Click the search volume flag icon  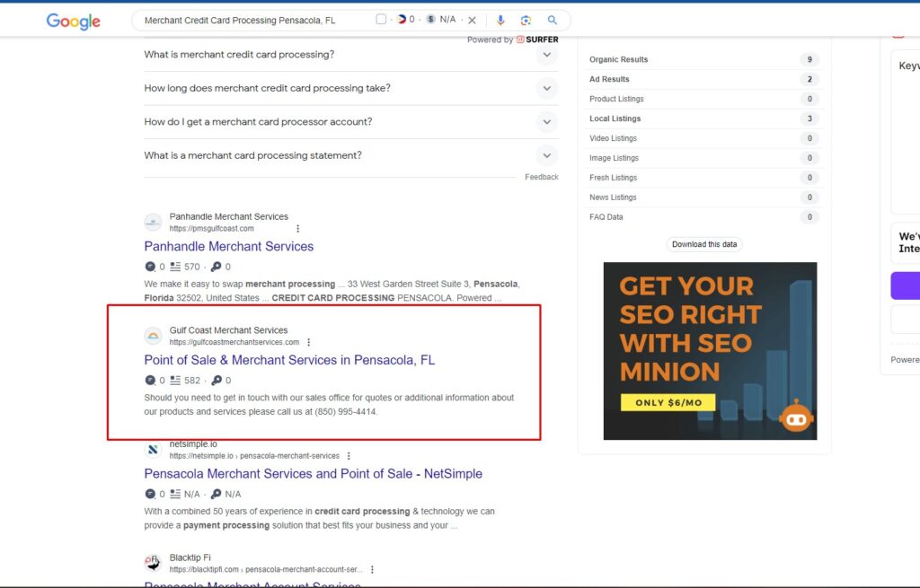tap(402, 20)
